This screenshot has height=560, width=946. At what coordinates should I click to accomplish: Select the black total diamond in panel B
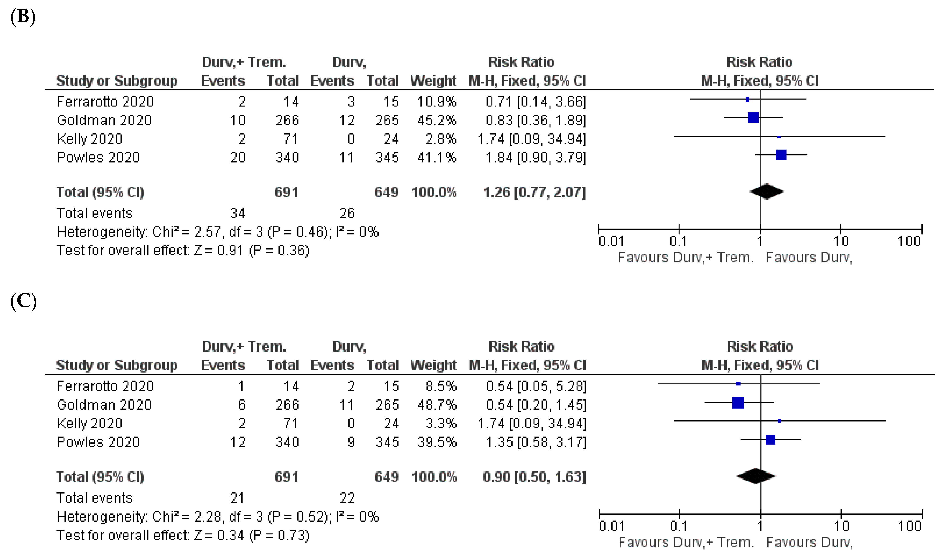[767, 191]
